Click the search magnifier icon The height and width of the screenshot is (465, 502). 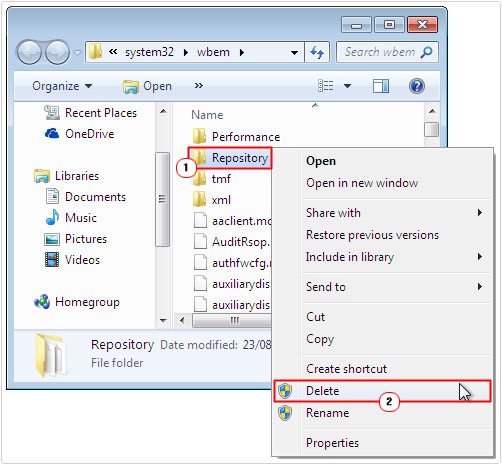[426, 52]
